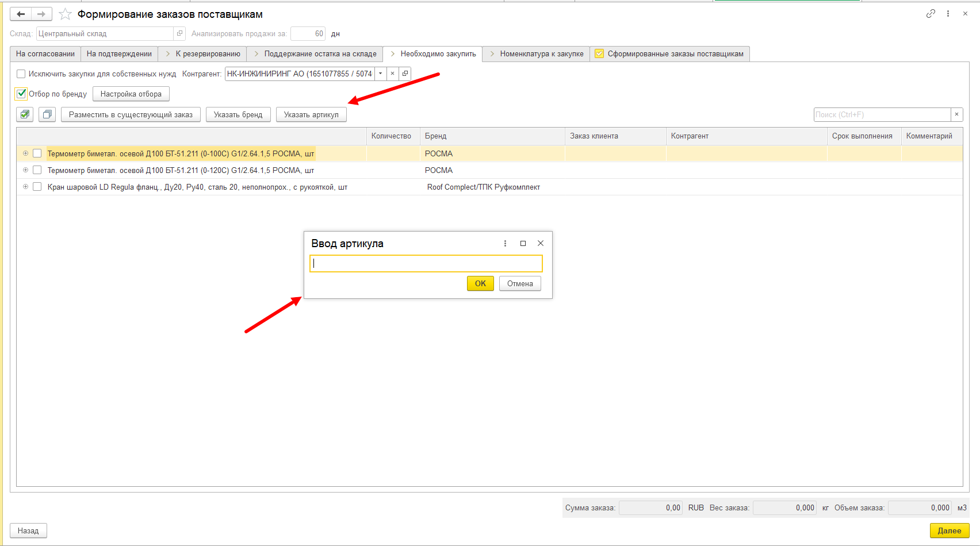Click the Поиск (Ctrl+F) search field
The image size is (980, 546).
(x=882, y=114)
